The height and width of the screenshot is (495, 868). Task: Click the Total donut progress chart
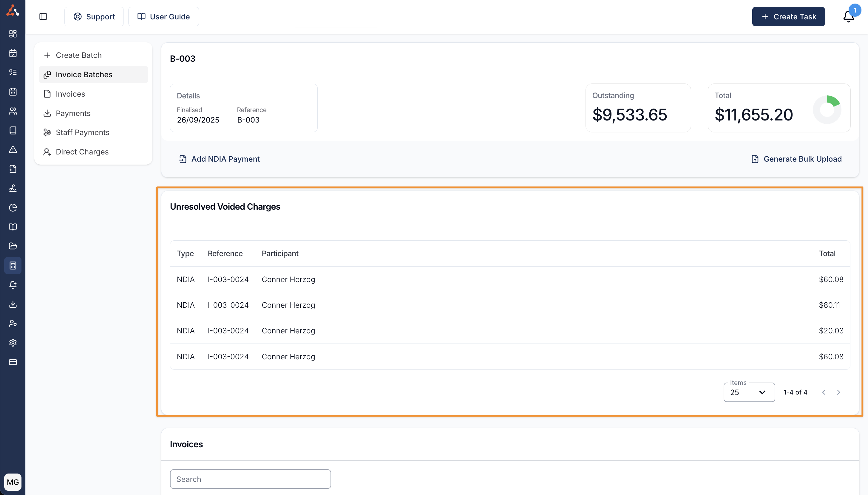pos(827,109)
